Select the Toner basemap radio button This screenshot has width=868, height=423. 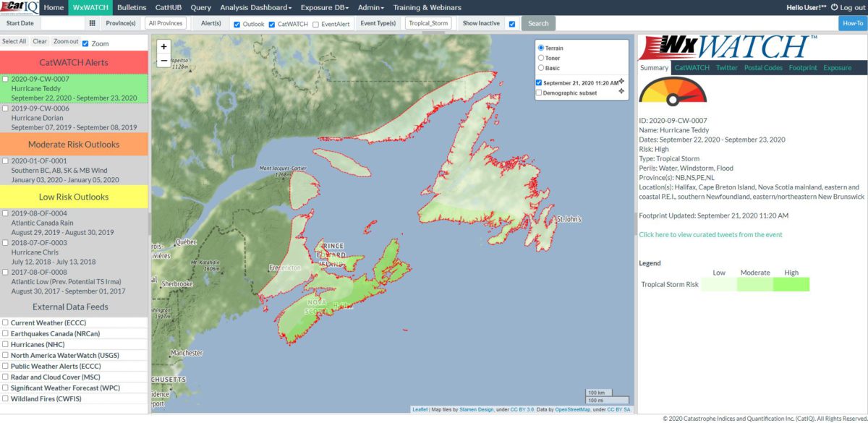pyautogui.click(x=540, y=58)
